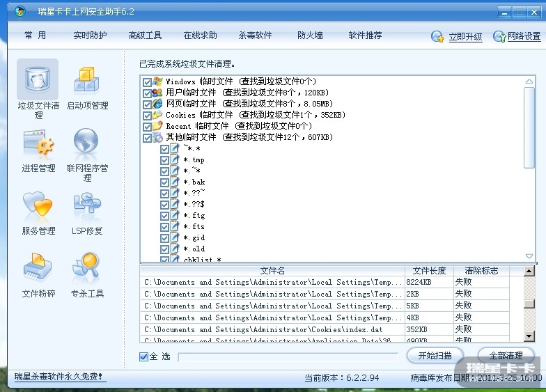Select the 8224KB file row

(x=325, y=282)
